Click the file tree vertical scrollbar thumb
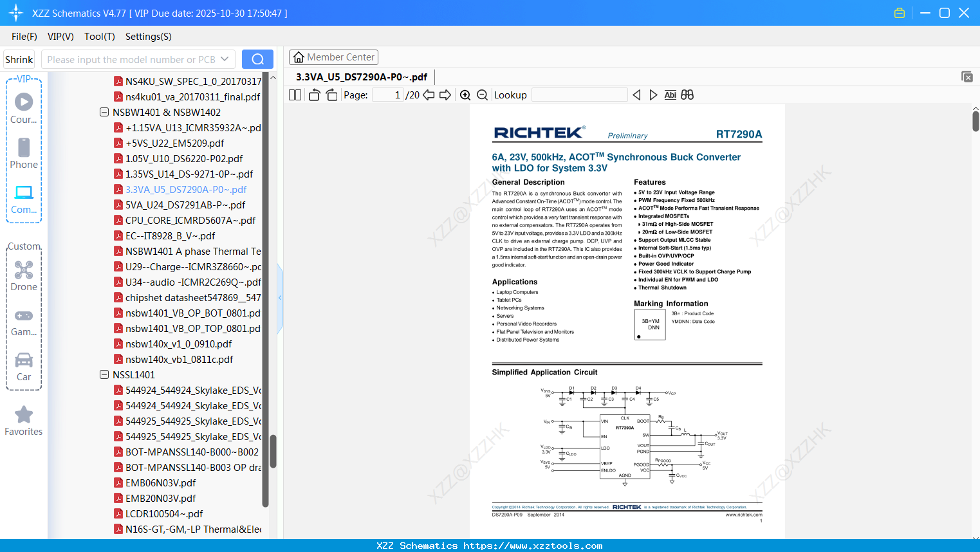980x552 pixels. pos(273,452)
